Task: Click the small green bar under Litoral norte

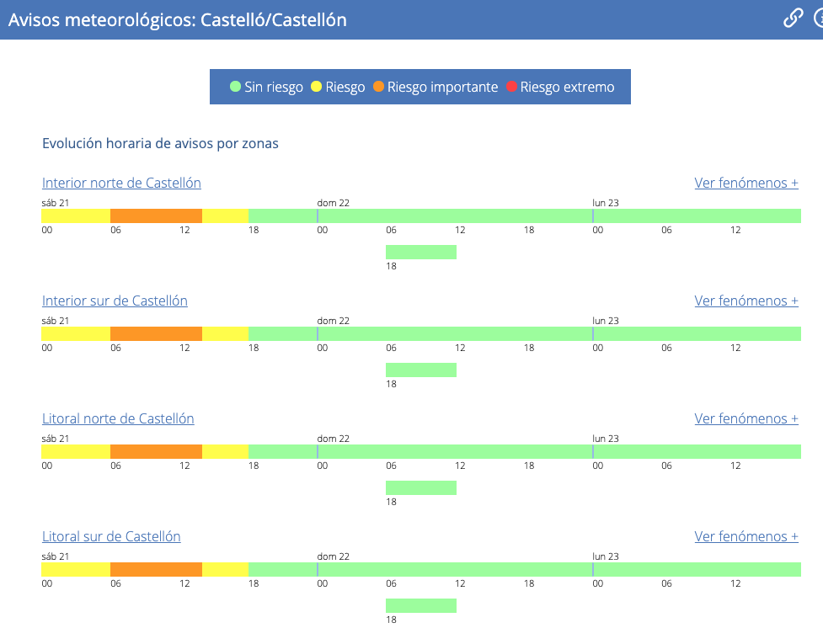Action: pos(420,487)
